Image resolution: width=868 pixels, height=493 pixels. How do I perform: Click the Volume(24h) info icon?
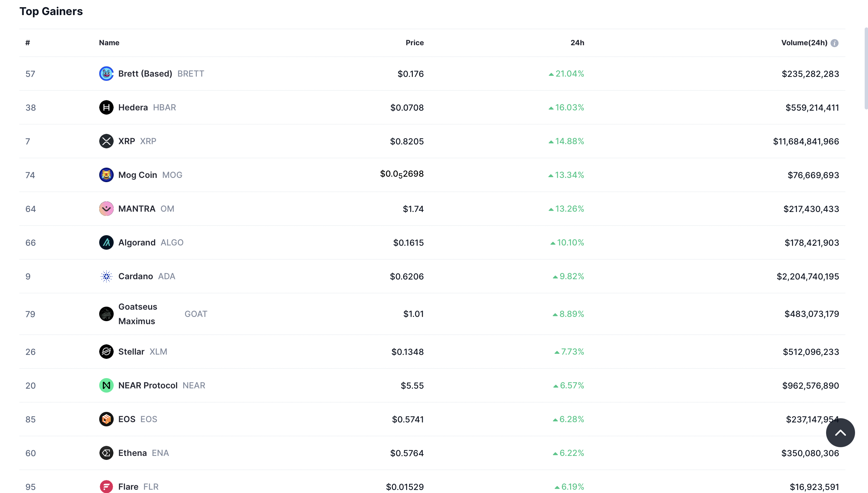click(x=835, y=43)
